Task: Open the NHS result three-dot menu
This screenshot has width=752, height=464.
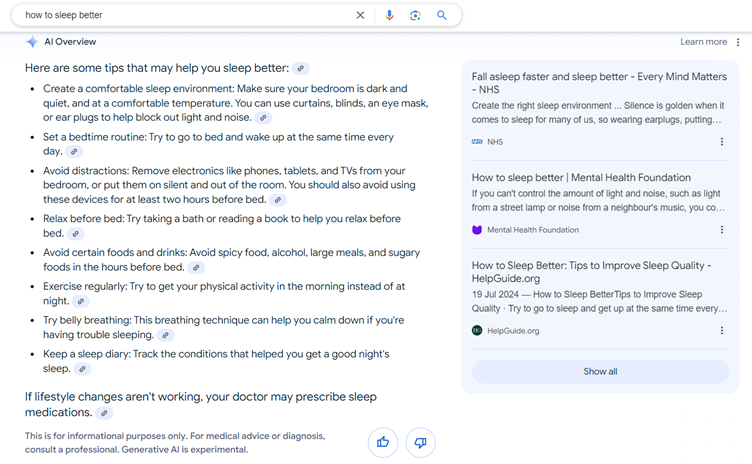Action: (x=722, y=142)
